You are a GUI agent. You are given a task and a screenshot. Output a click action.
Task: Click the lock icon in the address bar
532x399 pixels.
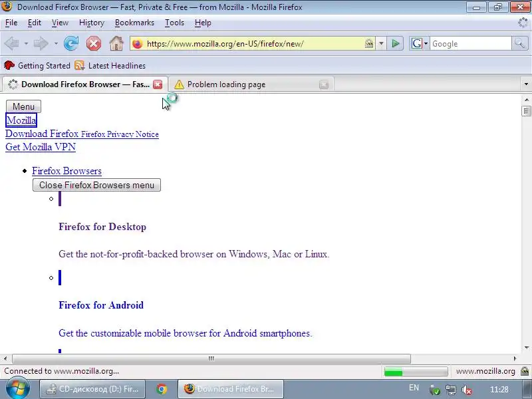pyautogui.click(x=369, y=43)
